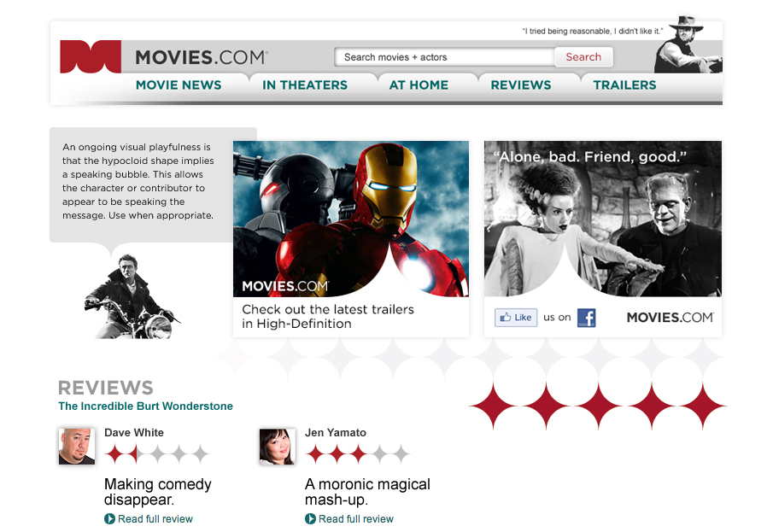The height and width of the screenshot is (532, 773).
Task: Click the red Movies.com logo icon
Action: [90, 56]
